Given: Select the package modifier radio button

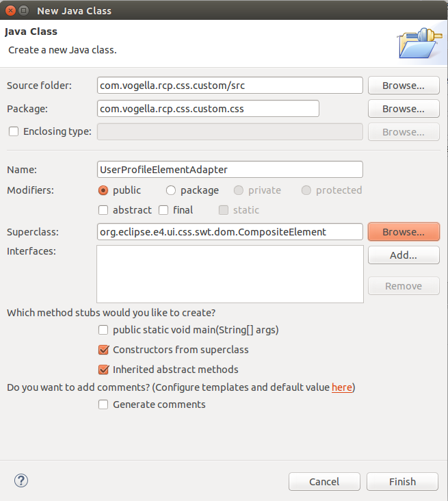Looking at the screenshot, I should pyautogui.click(x=171, y=190).
